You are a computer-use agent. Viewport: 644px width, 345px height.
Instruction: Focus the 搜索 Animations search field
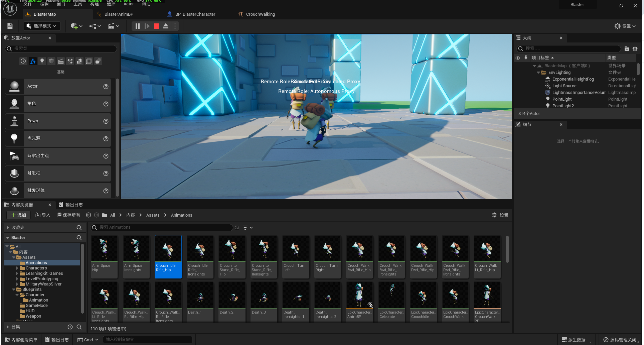pos(162,228)
